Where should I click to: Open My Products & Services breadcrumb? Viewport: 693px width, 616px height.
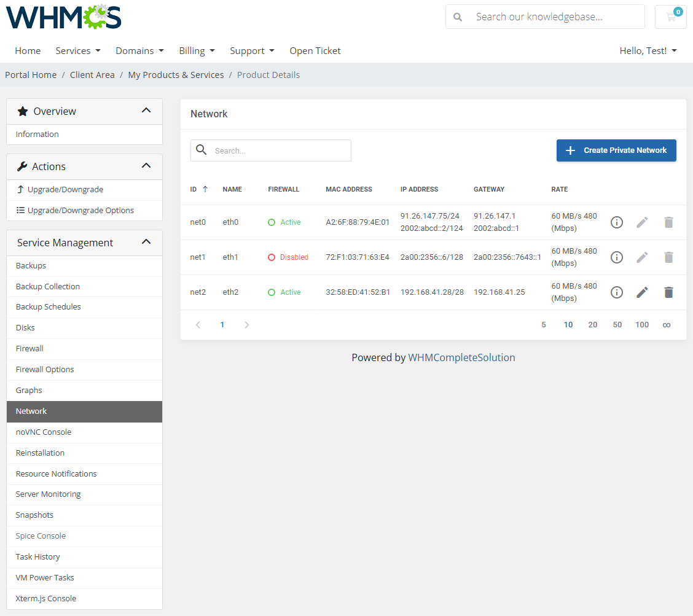176,75
